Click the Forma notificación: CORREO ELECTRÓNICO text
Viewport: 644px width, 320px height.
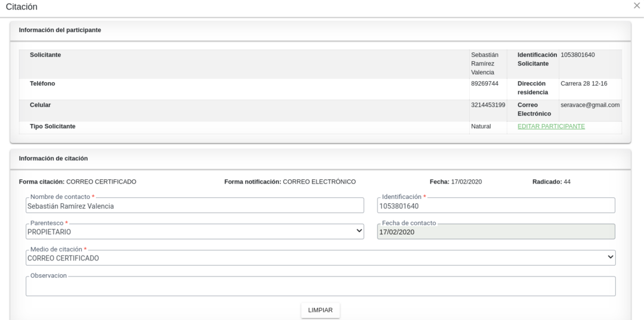[x=290, y=182]
